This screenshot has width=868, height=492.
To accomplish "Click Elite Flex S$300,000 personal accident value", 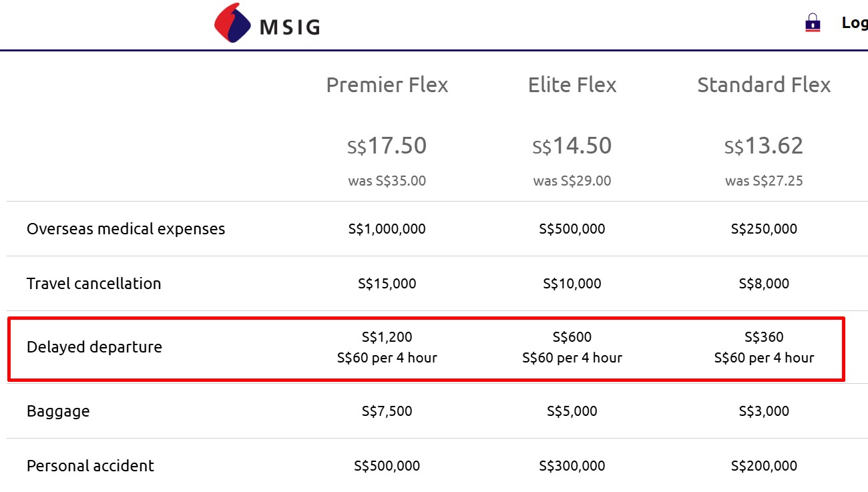I will tap(572, 466).
